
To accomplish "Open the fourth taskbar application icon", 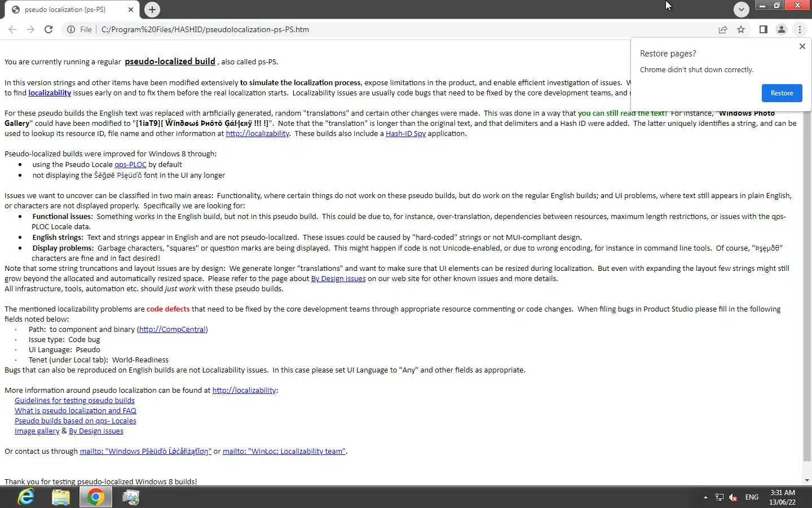I will tap(131, 497).
